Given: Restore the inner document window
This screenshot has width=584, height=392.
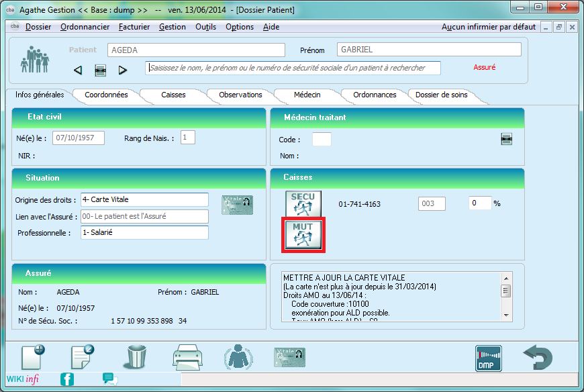Looking at the screenshot, I should 558,27.
